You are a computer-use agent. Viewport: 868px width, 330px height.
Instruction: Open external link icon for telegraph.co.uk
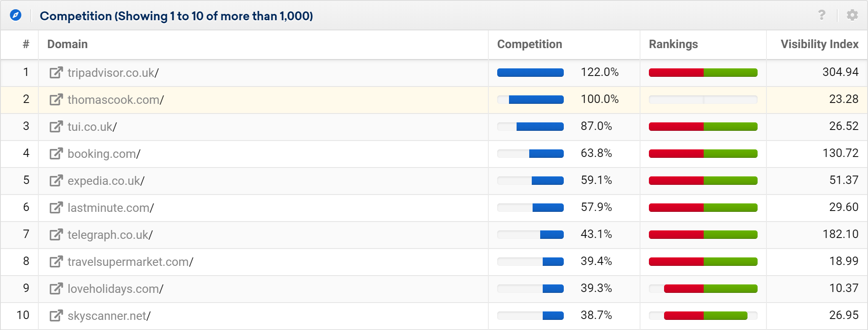pos(56,235)
